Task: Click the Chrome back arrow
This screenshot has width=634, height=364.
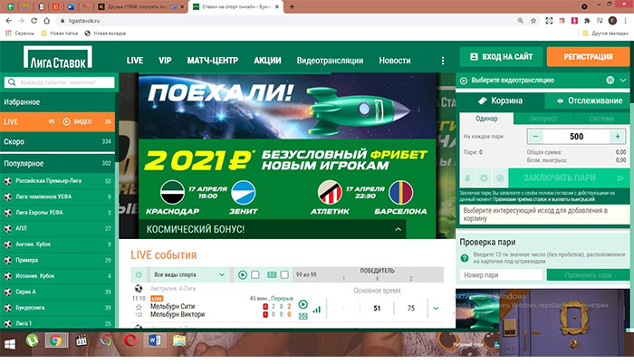Action: pyautogui.click(x=9, y=21)
